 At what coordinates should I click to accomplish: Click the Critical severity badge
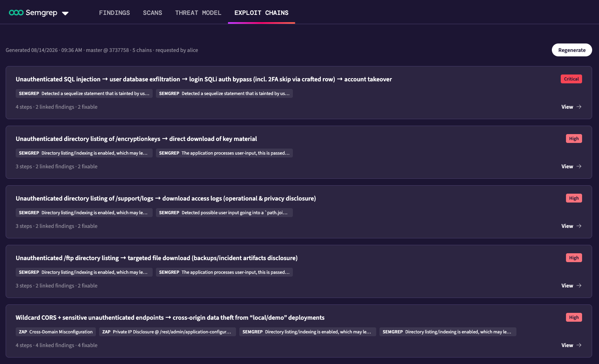[x=571, y=79]
